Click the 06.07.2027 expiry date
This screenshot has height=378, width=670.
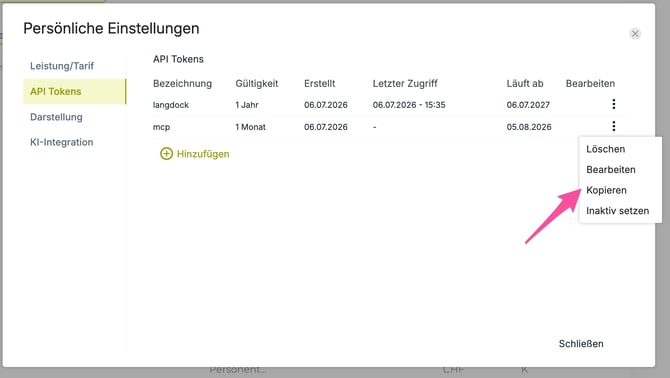click(x=528, y=105)
